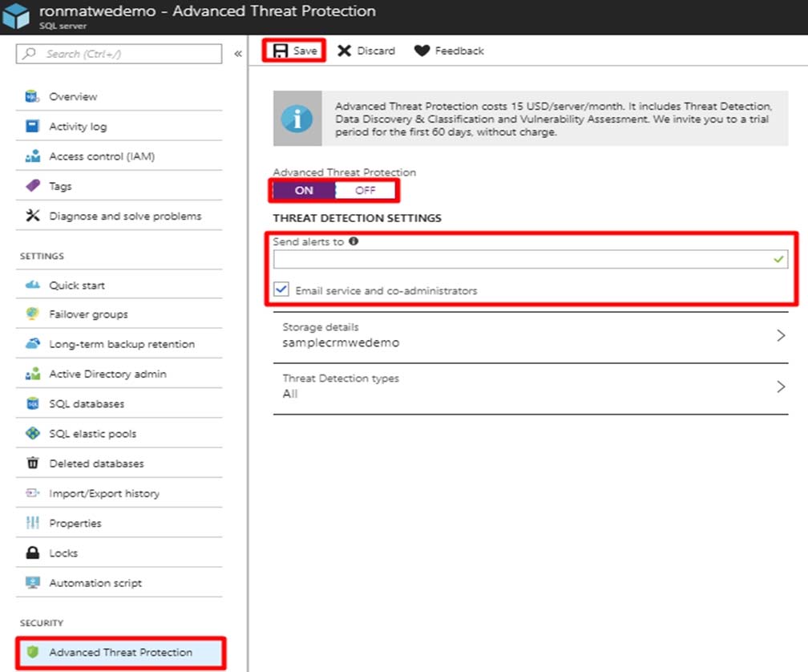Switch Advanced Threat Protection to OFF

(366, 190)
